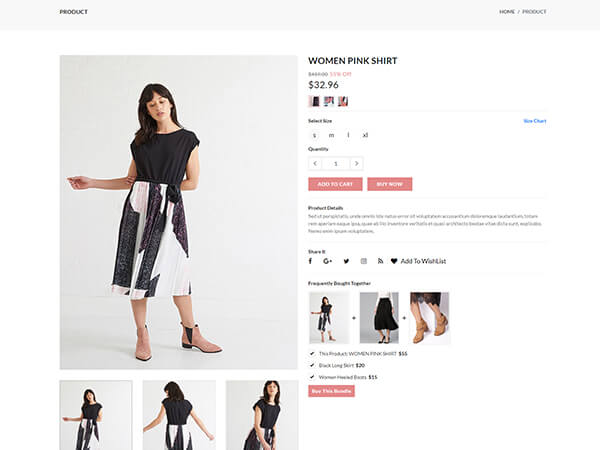Click the Google Plus share icon
Screen dimensions: 600x450
click(327, 261)
